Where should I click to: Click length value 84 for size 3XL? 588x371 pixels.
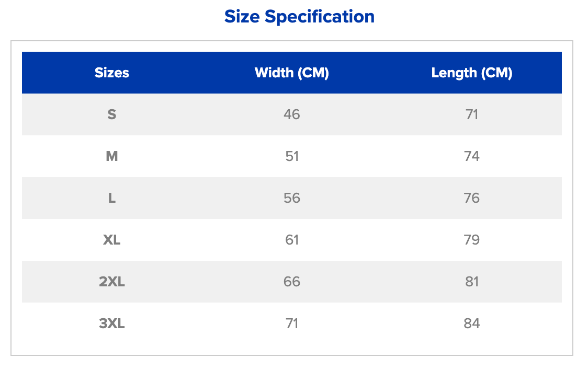tap(472, 323)
